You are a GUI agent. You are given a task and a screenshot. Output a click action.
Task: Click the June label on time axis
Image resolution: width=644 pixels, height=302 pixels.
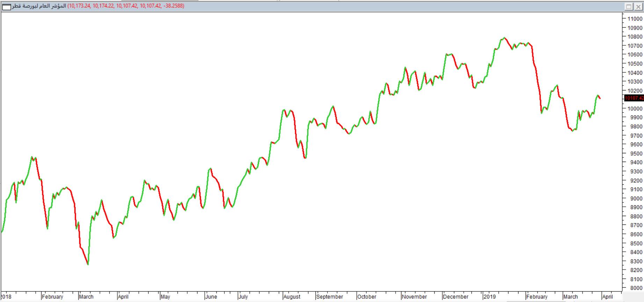211,297
